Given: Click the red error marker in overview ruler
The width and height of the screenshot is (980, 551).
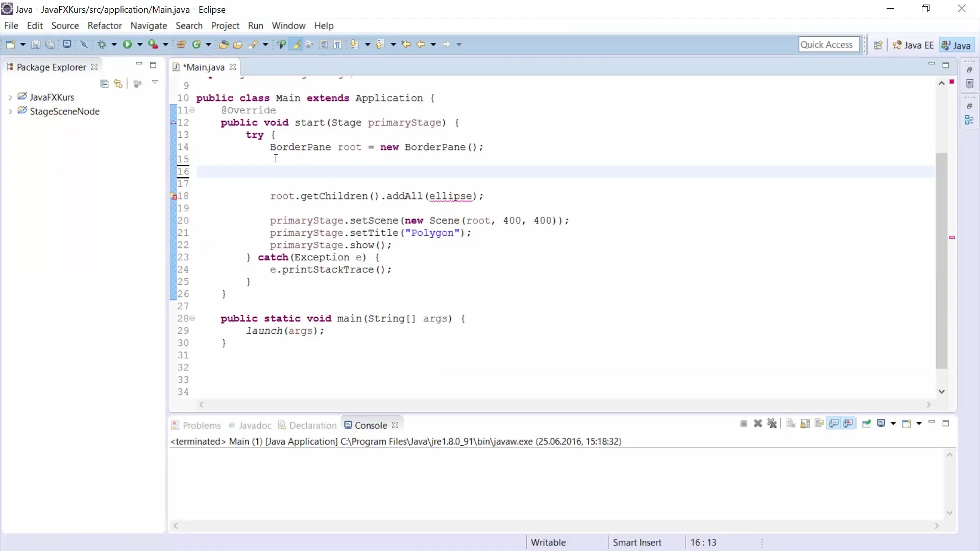Looking at the screenshot, I should (952, 82).
